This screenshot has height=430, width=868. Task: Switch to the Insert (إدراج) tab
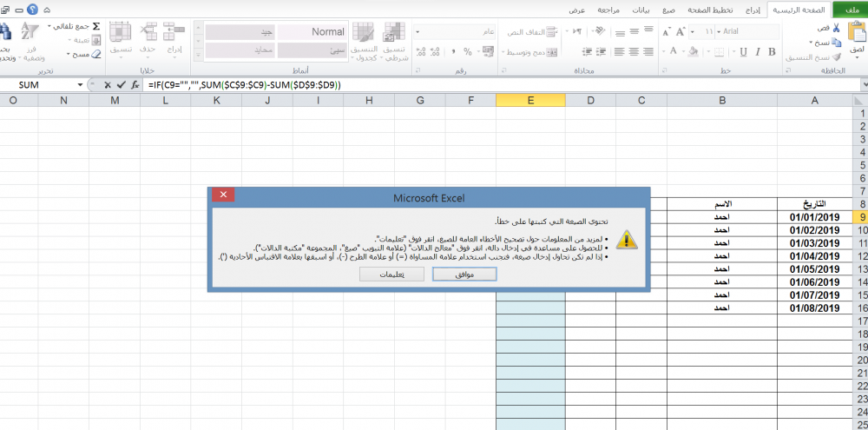(753, 10)
